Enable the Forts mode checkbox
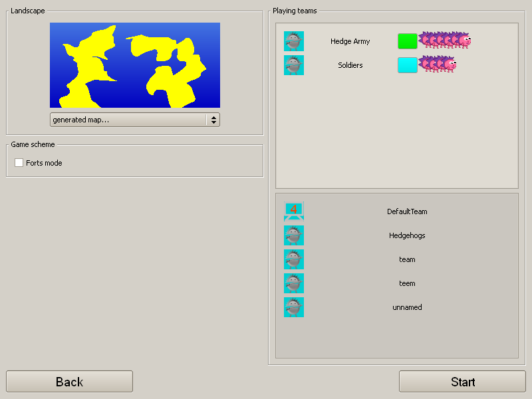 click(x=19, y=163)
